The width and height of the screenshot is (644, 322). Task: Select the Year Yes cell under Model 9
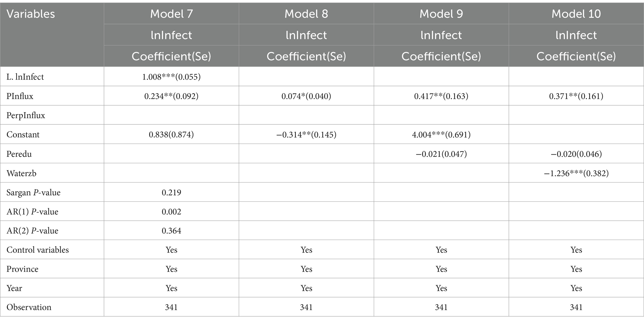(x=441, y=288)
